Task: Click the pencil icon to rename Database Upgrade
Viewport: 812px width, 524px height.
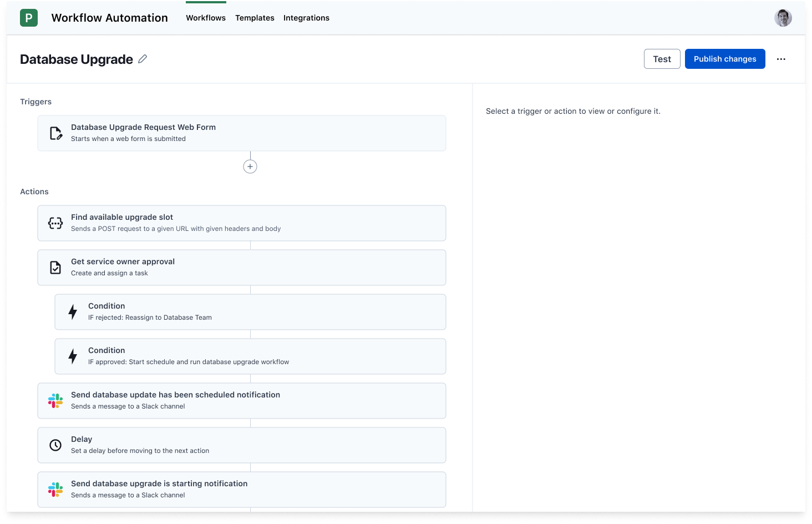Action: [143, 59]
